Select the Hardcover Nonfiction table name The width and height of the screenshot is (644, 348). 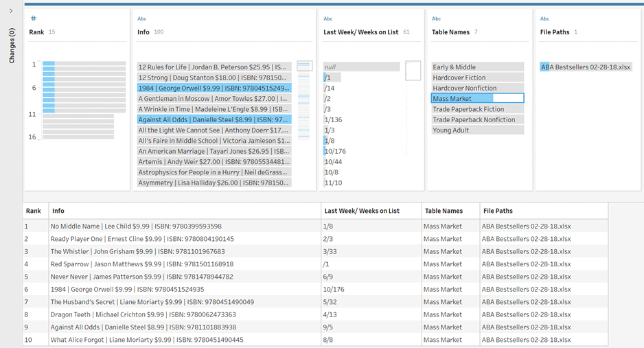pyautogui.click(x=478, y=88)
